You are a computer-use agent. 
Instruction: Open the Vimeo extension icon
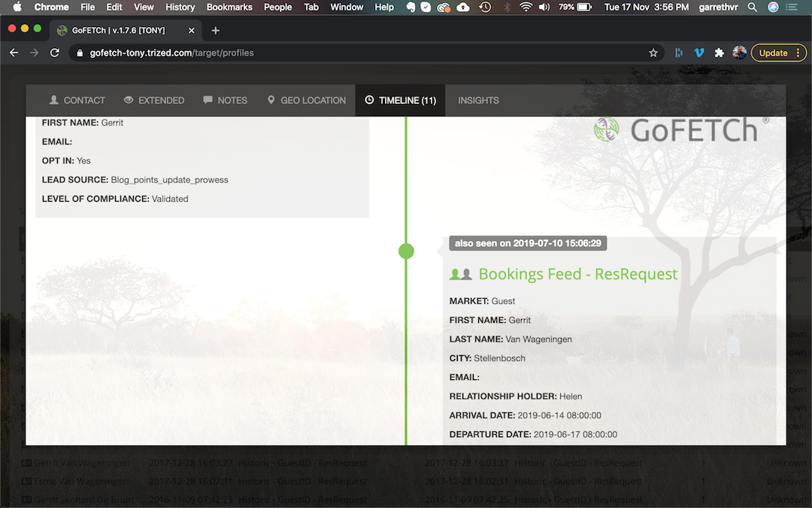point(699,53)
